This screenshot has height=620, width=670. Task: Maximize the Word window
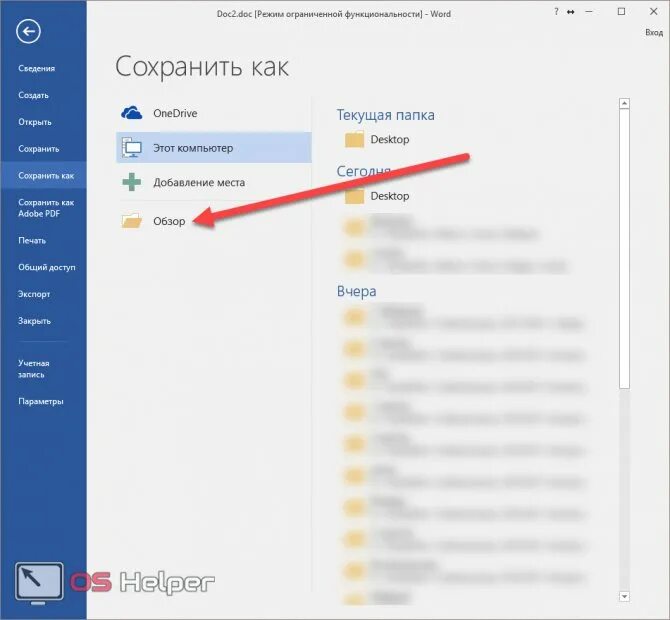tap(621, 12)
